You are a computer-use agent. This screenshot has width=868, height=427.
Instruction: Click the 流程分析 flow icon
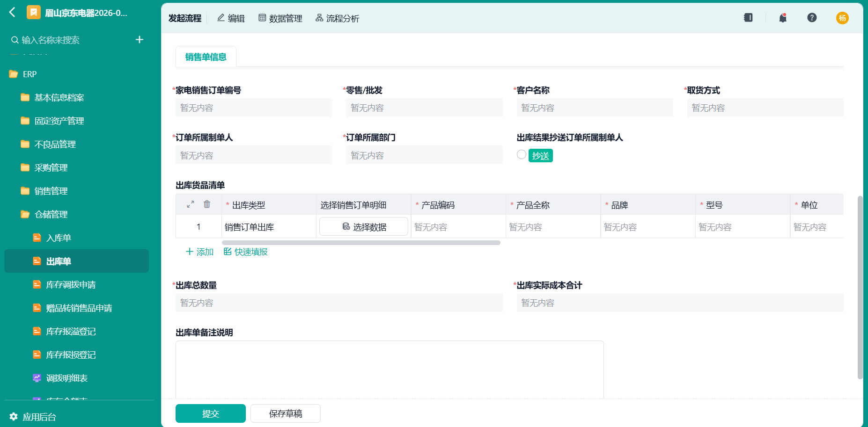[x=319, y=18]
